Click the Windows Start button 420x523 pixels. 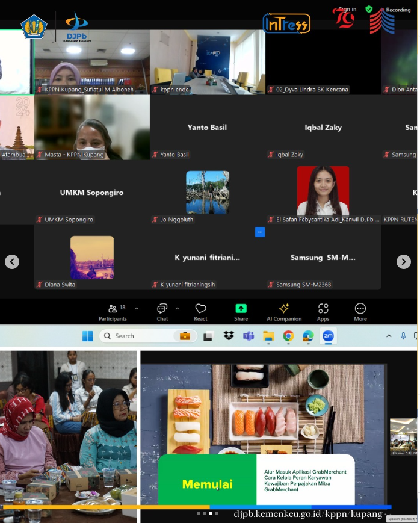coord(88,336)
